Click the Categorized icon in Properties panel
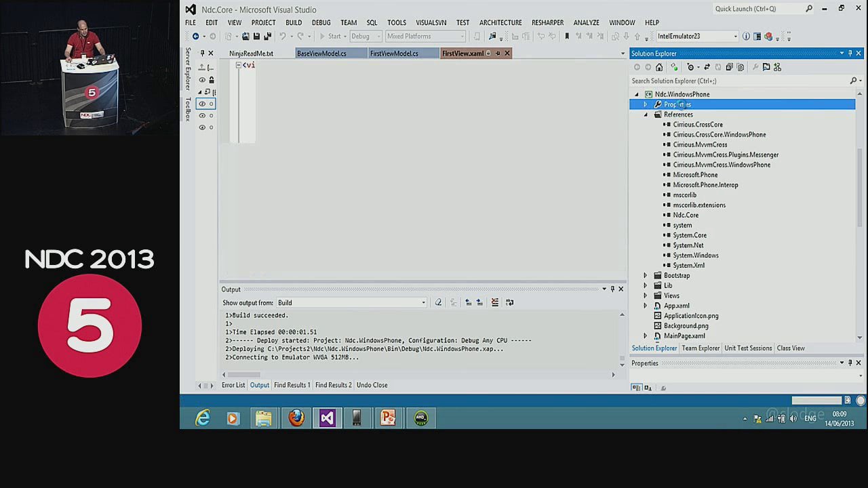Image resolution: width=868 pixels, height=488 pixels. click(x=636, y=388)
